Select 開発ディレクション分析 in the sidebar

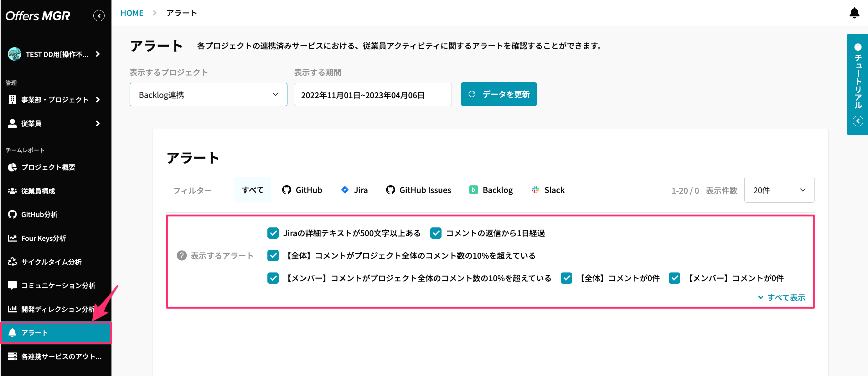pyautogui.click(x=57, y=309)
